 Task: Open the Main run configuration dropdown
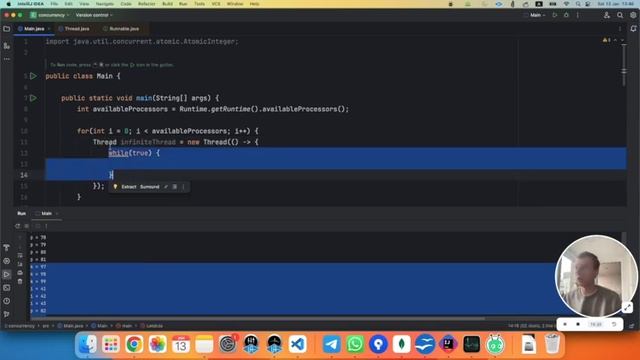pyautogui.click(x=535, y=15)
